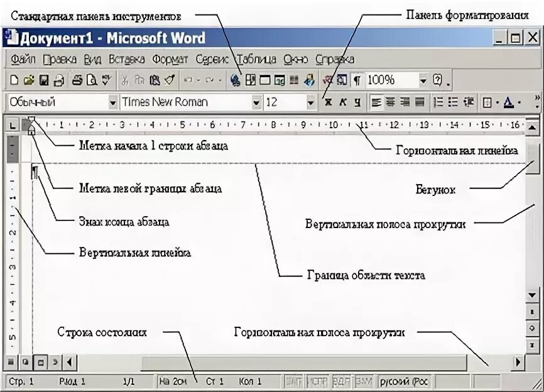
Task: Open the 100% zoom dropdown
Action: click(423, 80)
